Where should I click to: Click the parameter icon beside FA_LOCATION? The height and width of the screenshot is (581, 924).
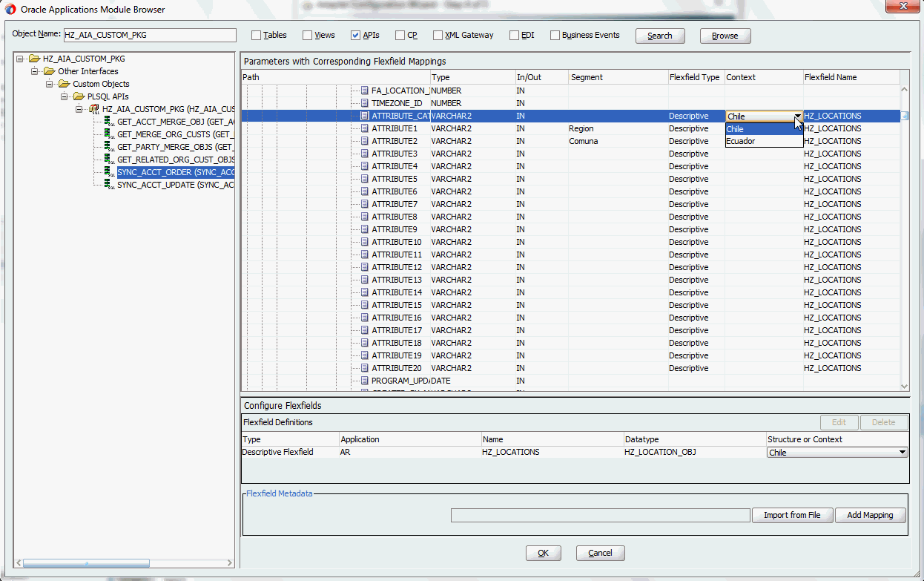(364, 91)
